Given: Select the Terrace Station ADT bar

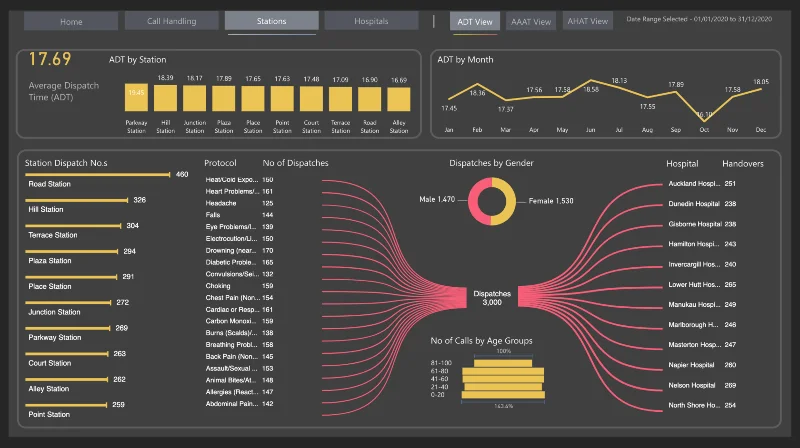Looking at the screenshot, I should click(340, 99).
